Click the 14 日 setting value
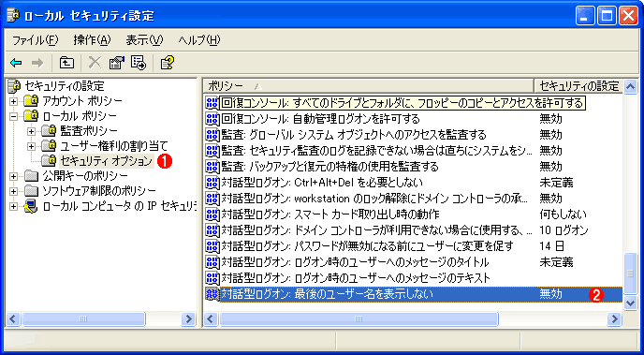644x355 pixels. (x=551, y=245)
